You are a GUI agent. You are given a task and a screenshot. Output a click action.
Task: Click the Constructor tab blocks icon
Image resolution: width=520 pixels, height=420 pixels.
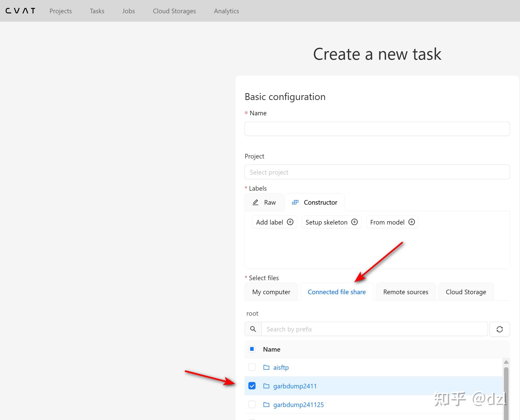coord(295,202)
